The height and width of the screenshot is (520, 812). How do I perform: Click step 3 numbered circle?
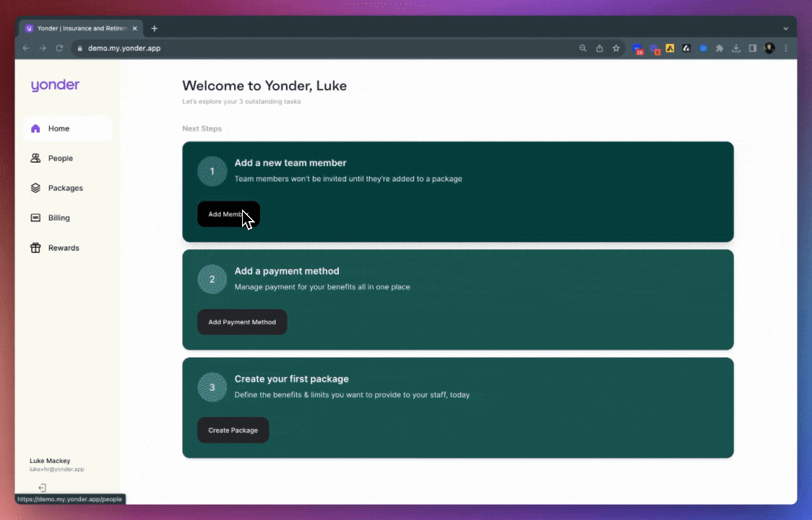pyautogui.click(x=212, y=387)
